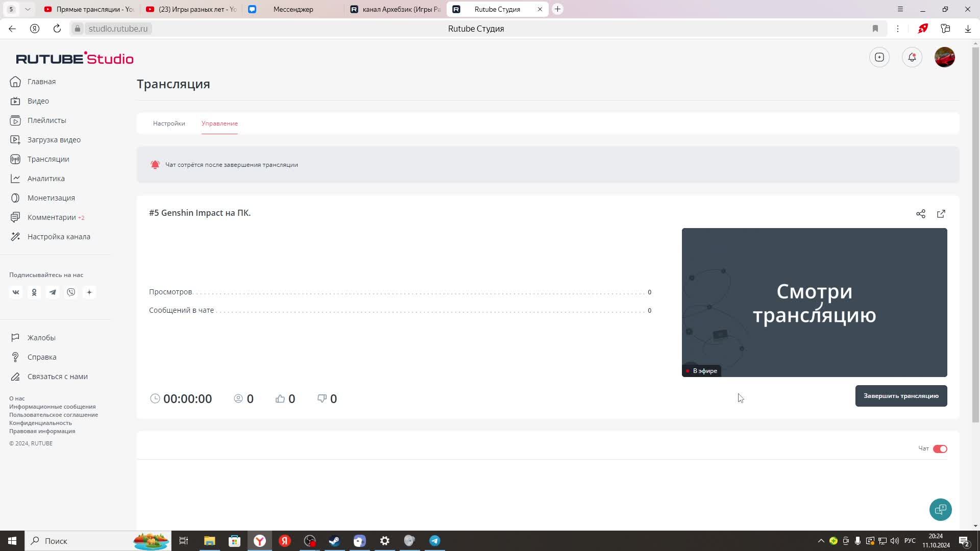Click the add video upload icon
The image size is (980, 551).
[x=879, y=57]
